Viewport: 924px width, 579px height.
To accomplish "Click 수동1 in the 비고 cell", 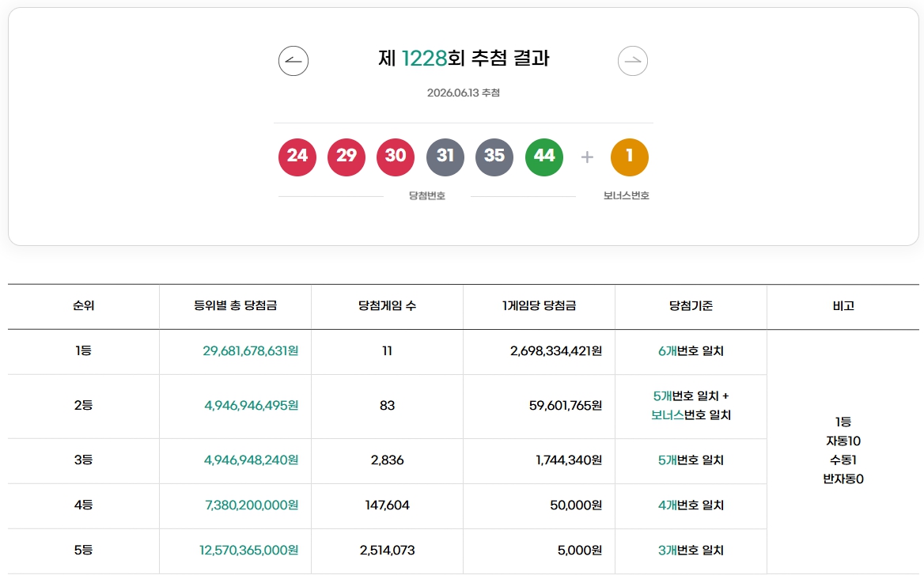I will (843, 460).
